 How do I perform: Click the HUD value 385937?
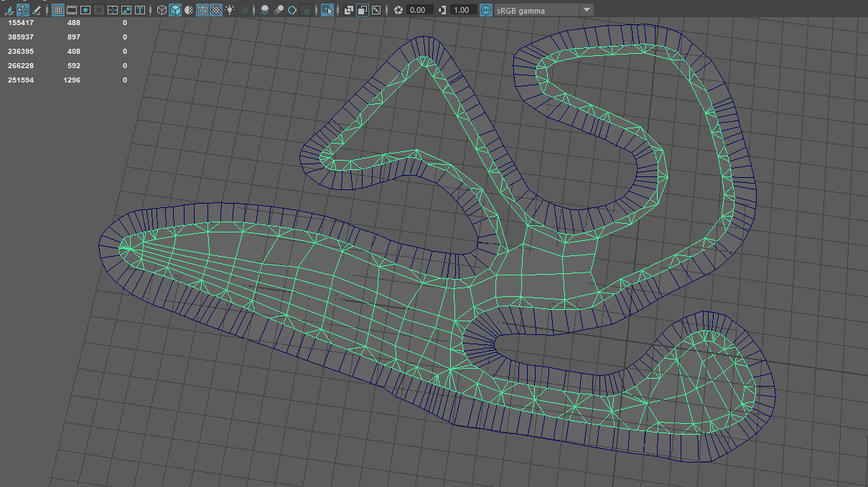pos(21,37)
